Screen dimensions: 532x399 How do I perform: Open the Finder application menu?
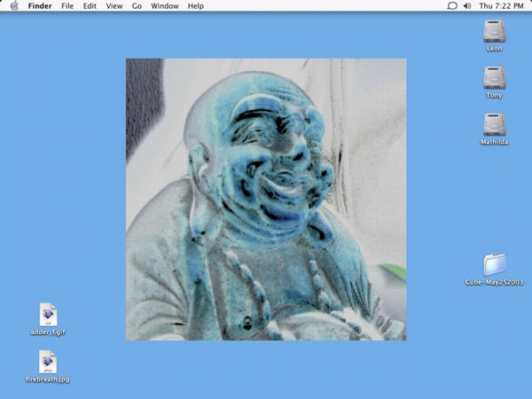40,6
